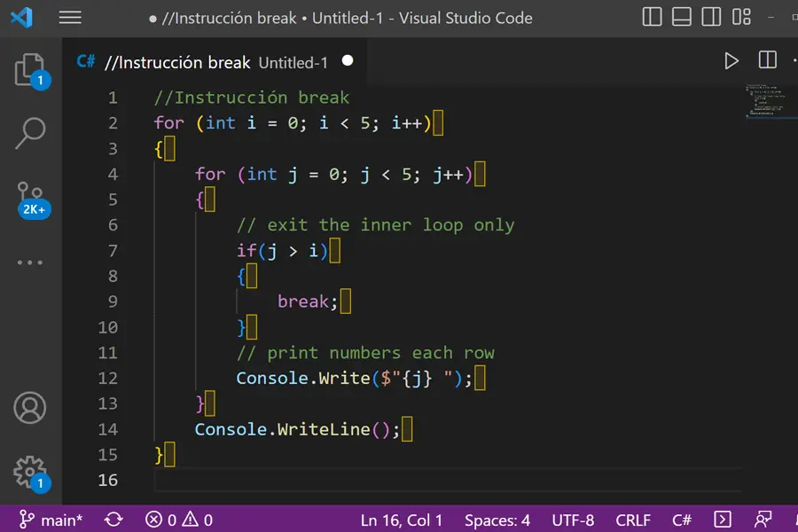Image resolution: width=798 pixels, height=532 pixels.
Task: Click the sync changes icon in status bar
Action: coord(113,520)
